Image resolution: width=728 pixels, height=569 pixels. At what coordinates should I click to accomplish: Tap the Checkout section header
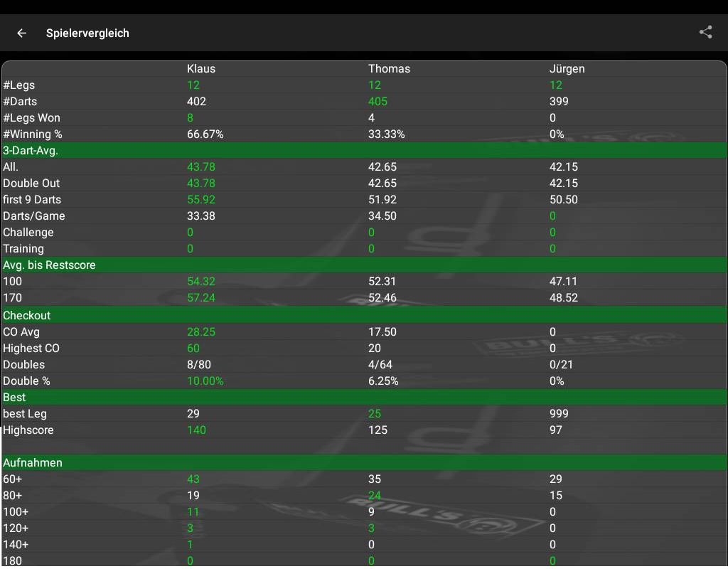(x=27, y=315)
